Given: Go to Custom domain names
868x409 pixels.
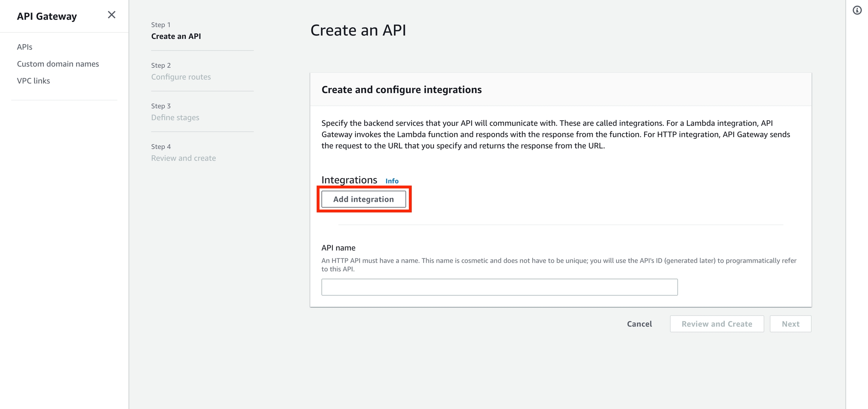Looking at the screenshot, I should click(x=58, y=64).
